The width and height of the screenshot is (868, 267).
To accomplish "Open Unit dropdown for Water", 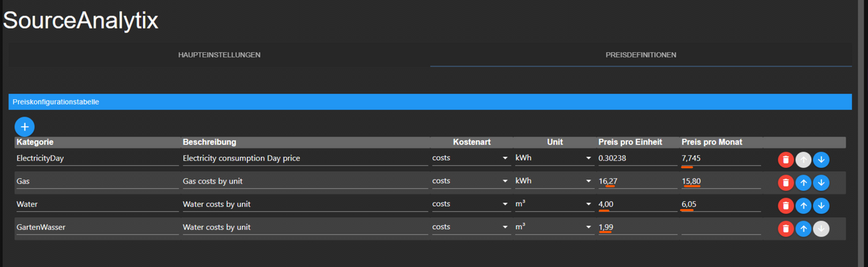I will pos(553,204).
